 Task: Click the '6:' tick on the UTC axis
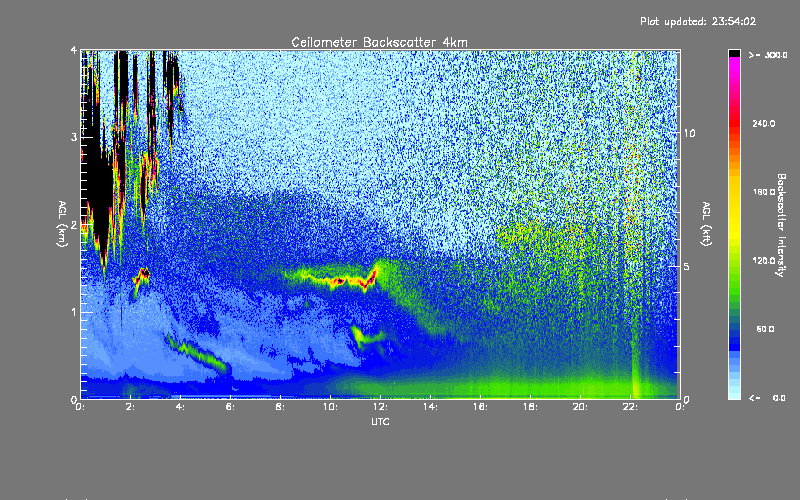tap(231, 407)
